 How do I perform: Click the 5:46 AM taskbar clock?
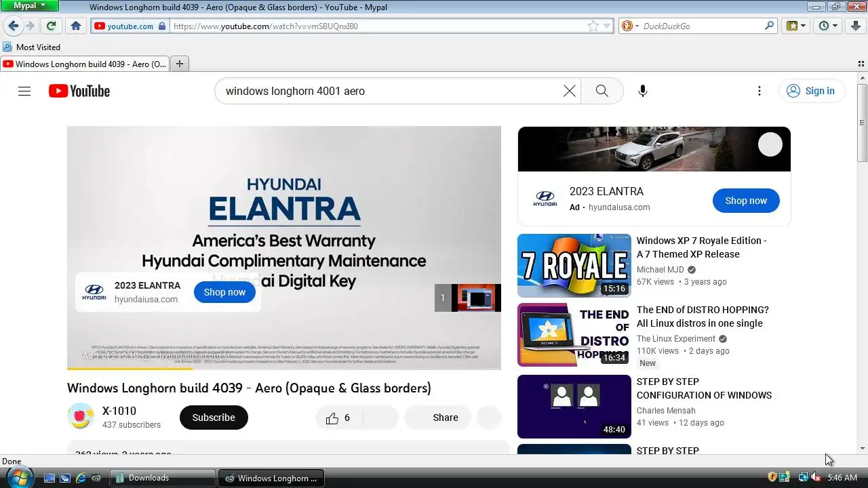coord(842,478)
